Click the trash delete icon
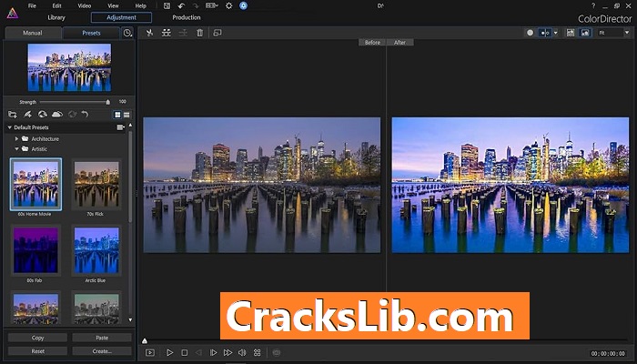This screenshot has height=364, width=637. pos(199,33)
